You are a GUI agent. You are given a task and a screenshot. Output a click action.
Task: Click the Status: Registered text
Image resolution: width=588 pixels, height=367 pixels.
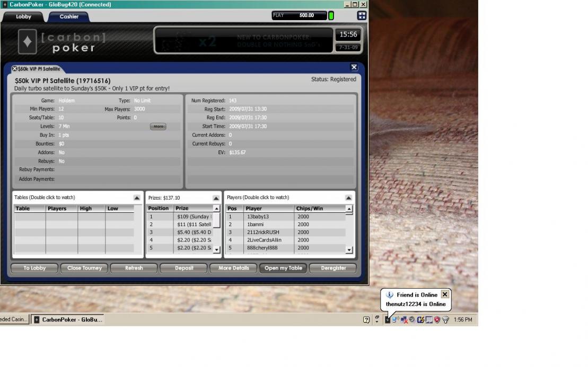[334, 79]
